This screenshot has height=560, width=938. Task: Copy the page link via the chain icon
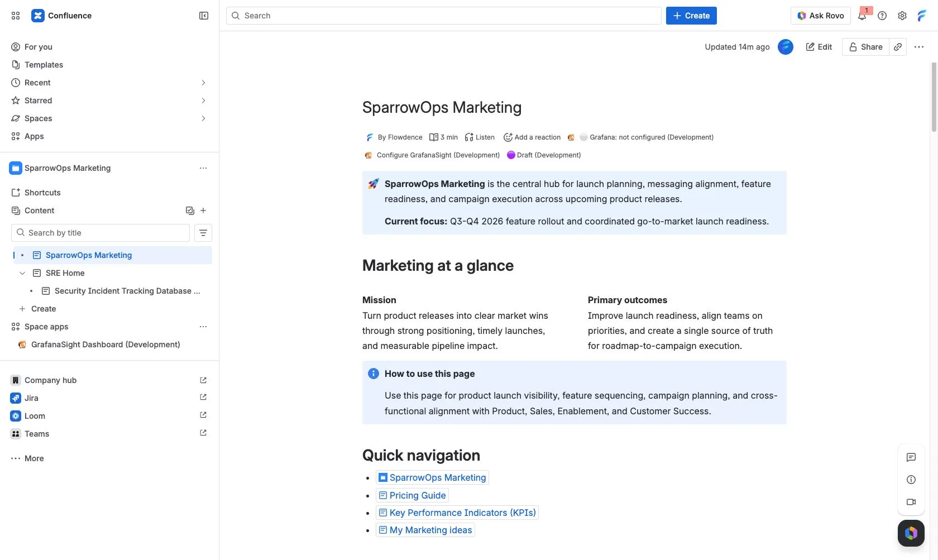898,47
